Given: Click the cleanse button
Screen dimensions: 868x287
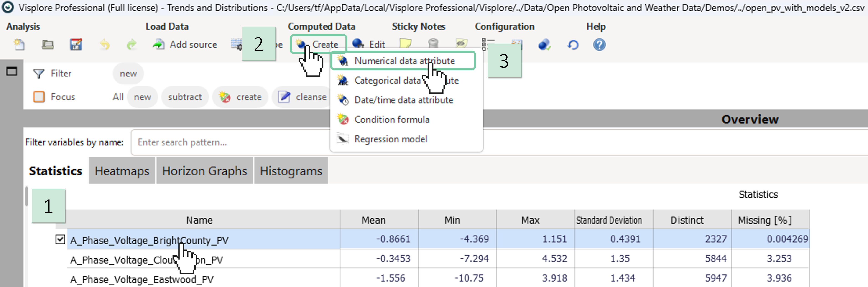Looking at the screenshot, I should pyautogui.click(x=302, y=97).
